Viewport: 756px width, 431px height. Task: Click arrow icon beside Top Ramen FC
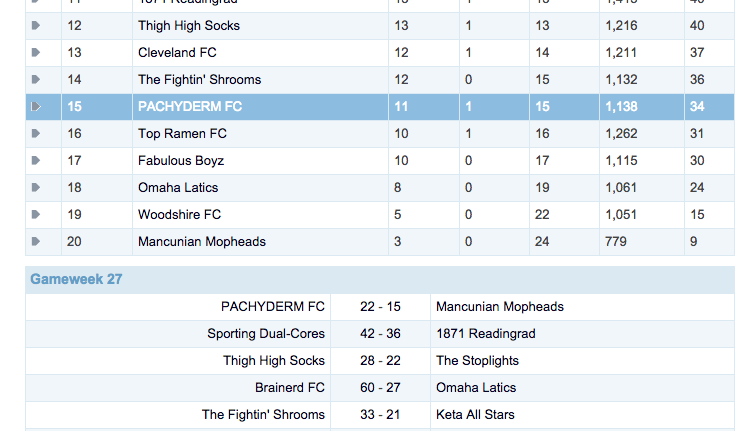point(36,134)
